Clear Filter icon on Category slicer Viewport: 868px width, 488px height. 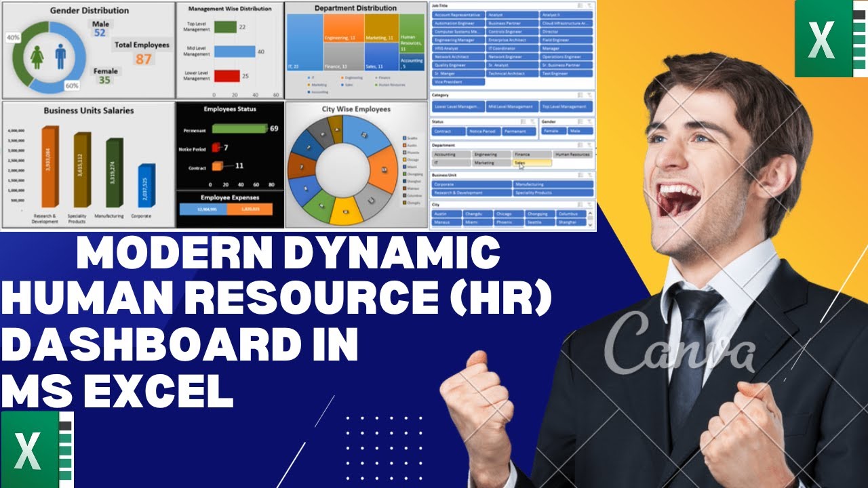589,95
